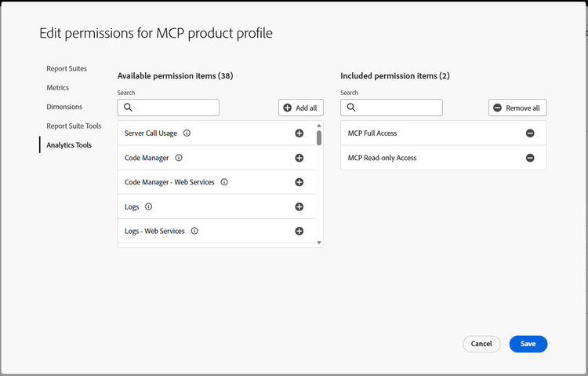Focus the included permission items search field
Viewport: 588px width, 376px height.
pos(391,108)
